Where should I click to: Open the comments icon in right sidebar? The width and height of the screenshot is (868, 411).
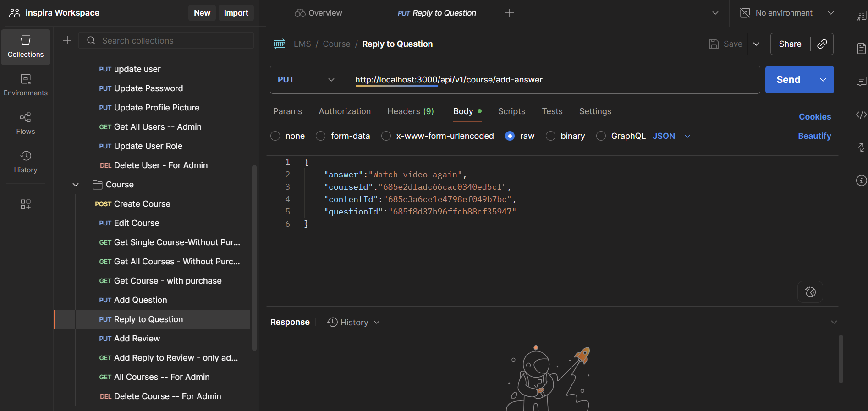pos(862,81)
